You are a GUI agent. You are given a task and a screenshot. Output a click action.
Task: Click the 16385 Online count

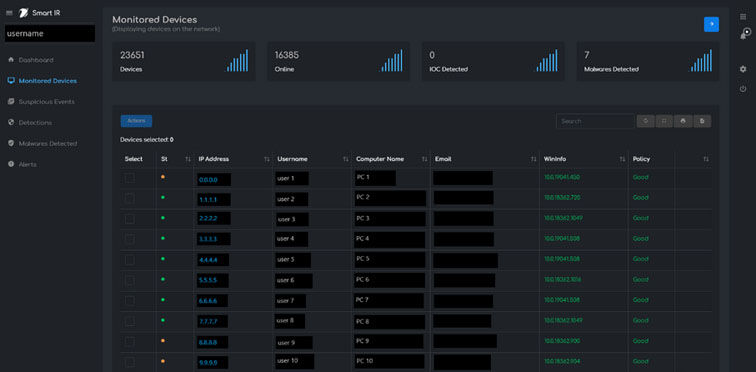tap(286, 55)
